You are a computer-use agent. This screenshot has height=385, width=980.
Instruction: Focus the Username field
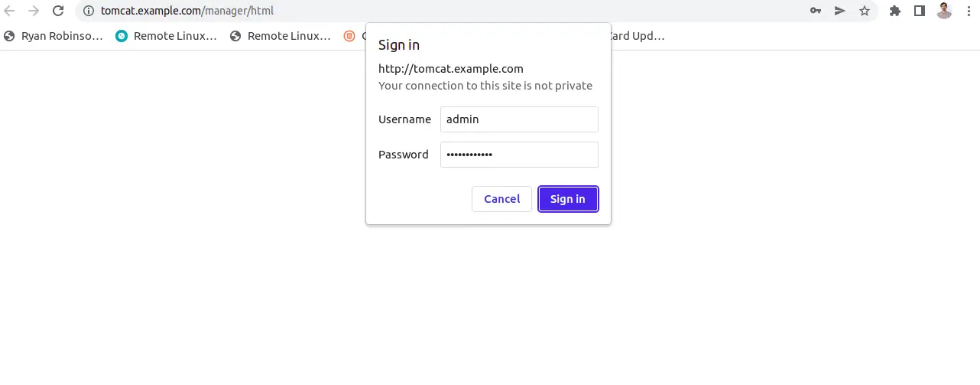[x=519, y=119]
